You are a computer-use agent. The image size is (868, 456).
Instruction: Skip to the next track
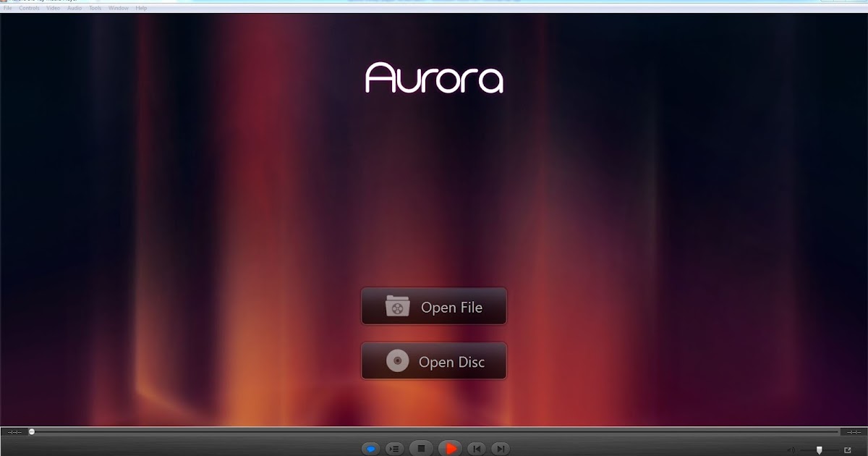501,449
